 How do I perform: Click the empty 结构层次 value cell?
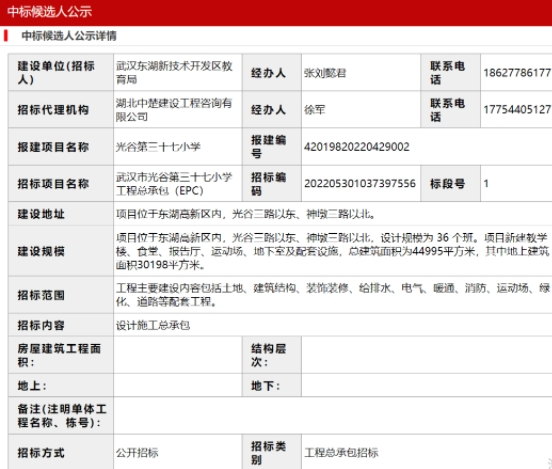427,355
